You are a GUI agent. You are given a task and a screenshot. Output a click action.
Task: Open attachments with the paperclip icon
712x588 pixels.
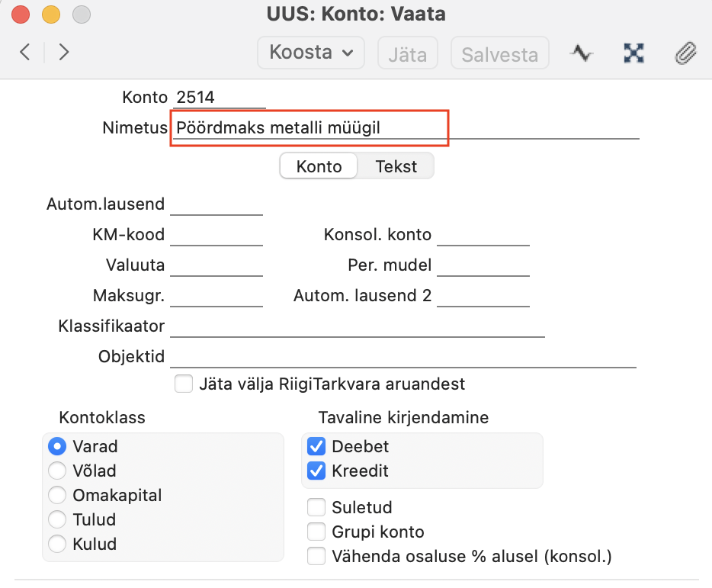(685, 53)
